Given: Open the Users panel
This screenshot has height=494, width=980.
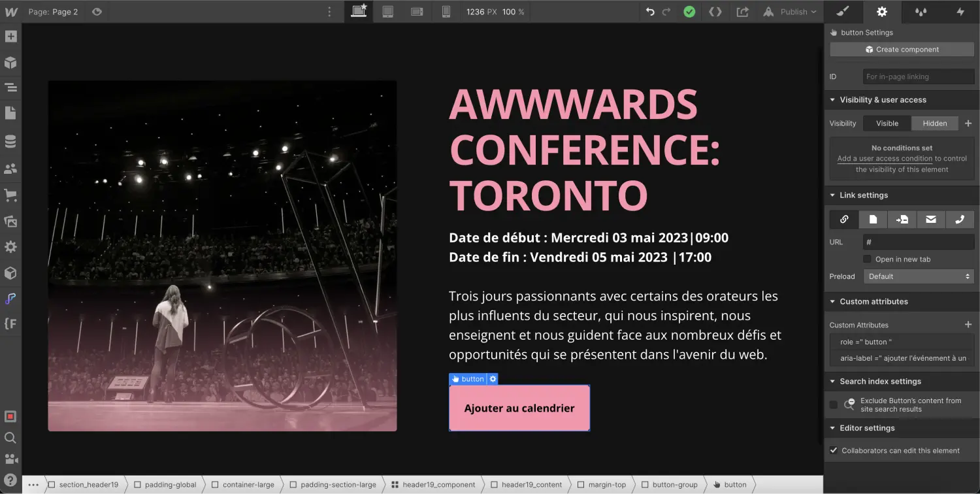Looking at the screenshot, I should click(x=10, y=169).
